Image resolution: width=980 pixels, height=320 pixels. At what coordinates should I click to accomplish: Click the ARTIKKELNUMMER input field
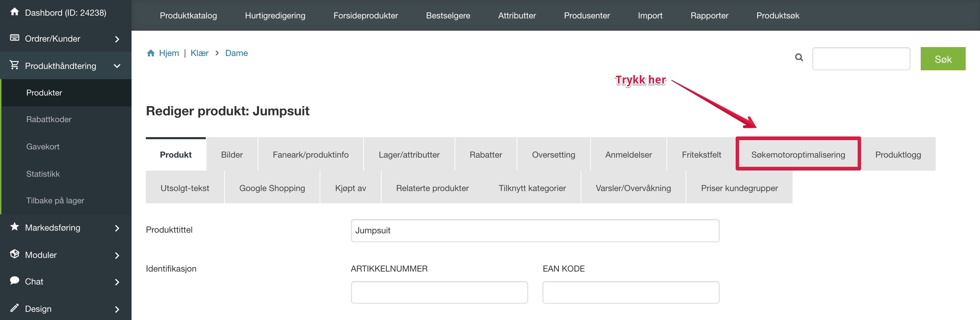pyautogui.click(x=439, y=292)
